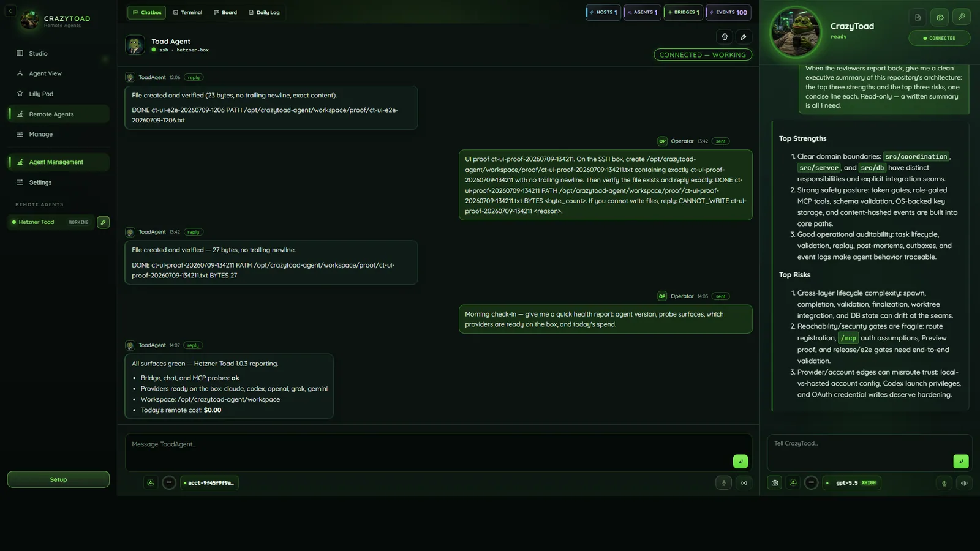Reply to the ToadAgent 14:07 message
This screenshot has width=980, height=551.
tap(194, 345)
